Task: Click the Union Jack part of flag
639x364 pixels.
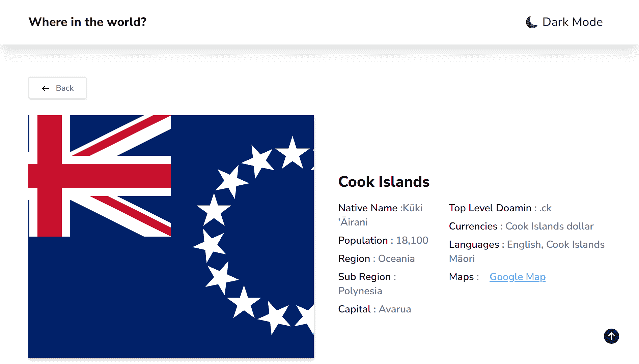Action: point(100,176)
